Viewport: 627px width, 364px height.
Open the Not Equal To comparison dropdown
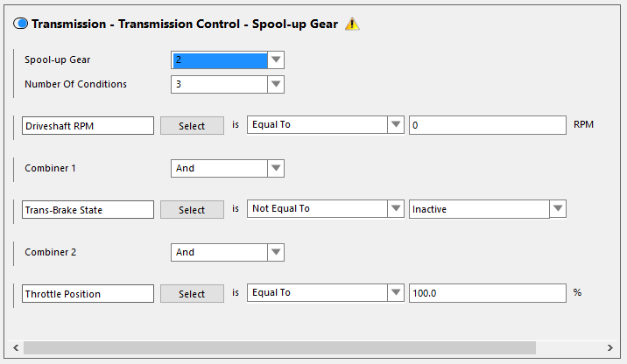coord(326,208)
